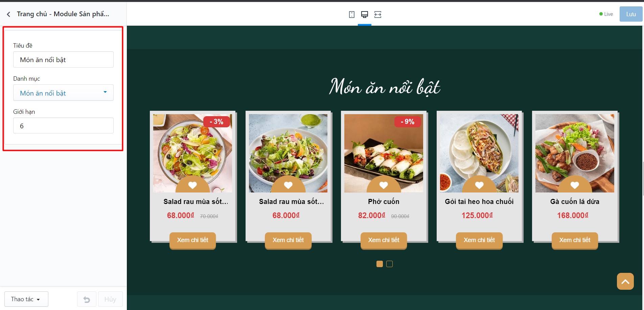Select desktop preview icon
644x310 pixels.
pyautogui.click(x=365, y=15)
